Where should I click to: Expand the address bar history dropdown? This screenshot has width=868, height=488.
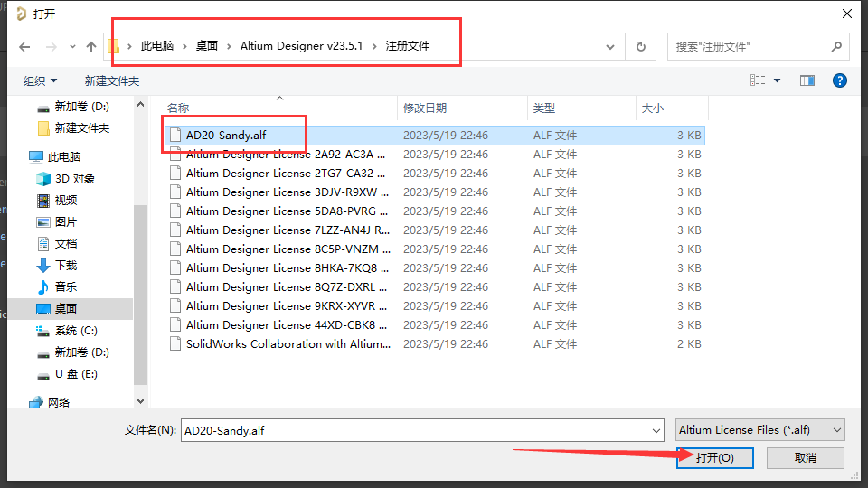pyautogui.click(x=610, y=47)
